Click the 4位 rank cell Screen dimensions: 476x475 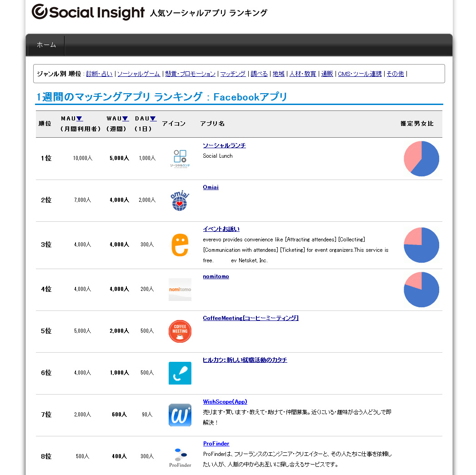click(x=46, y=289)
